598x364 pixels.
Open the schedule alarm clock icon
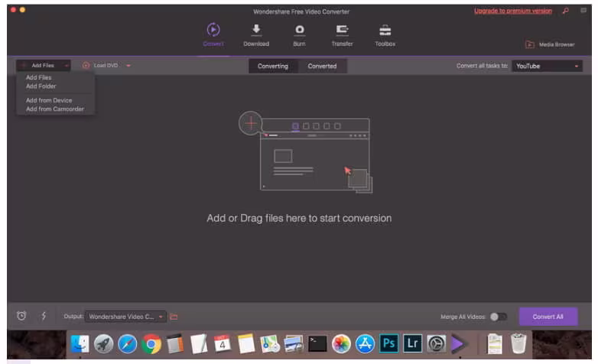click(x=21, y=316)
